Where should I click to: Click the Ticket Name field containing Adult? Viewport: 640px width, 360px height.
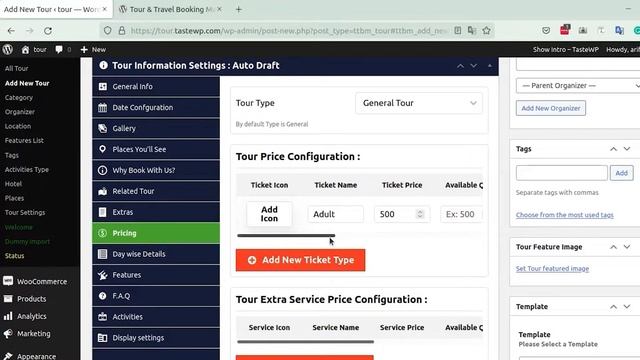tap(336, 214)
